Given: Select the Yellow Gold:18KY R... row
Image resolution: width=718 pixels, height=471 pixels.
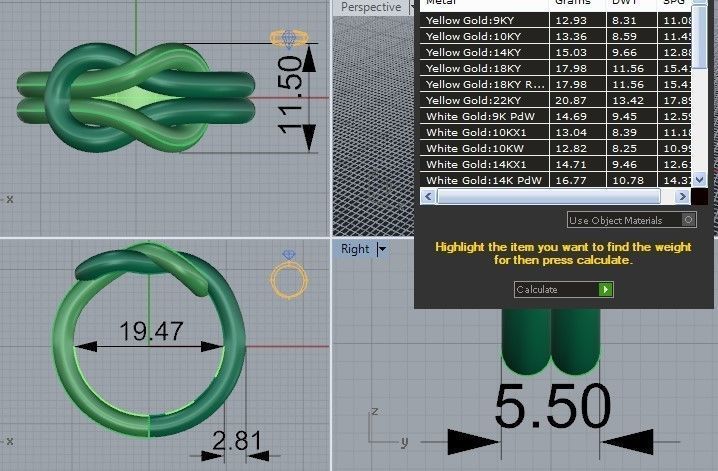Looking at the screenshot, I should pyautogui.click(x=555, y=84).
